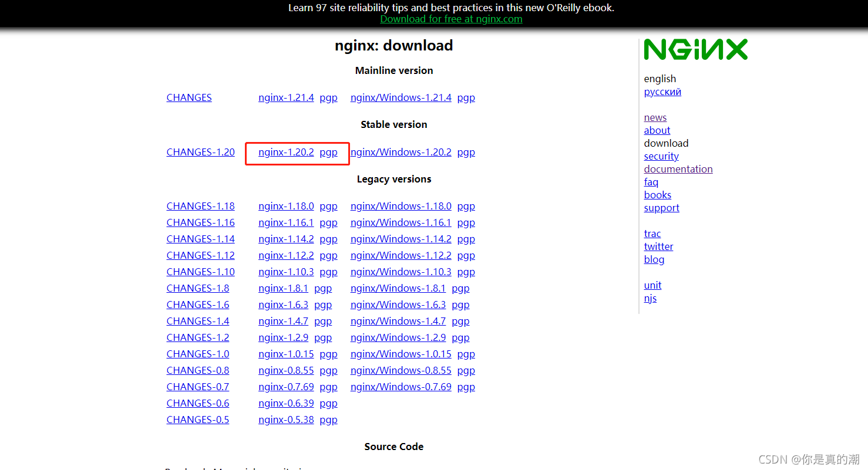Download nginx-1.18.0 legacy source

coord(286,206)
